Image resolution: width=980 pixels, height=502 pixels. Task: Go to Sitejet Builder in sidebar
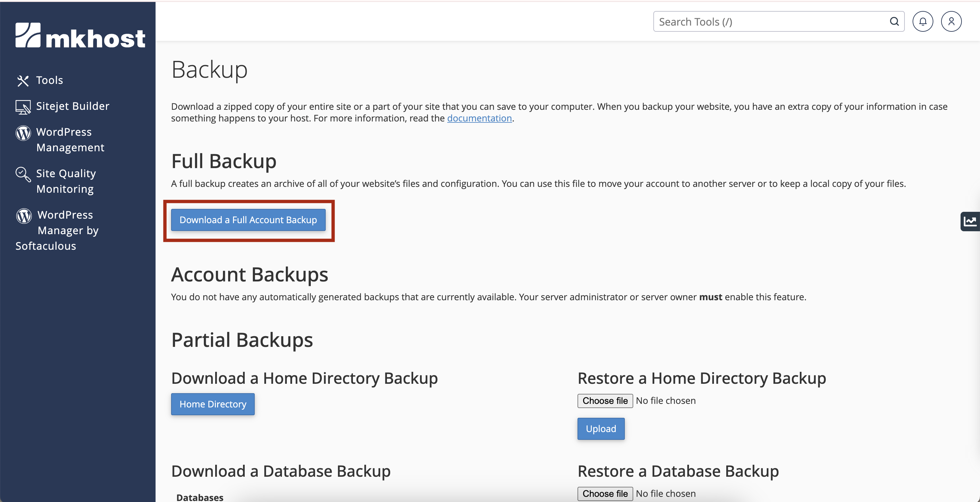73,106
